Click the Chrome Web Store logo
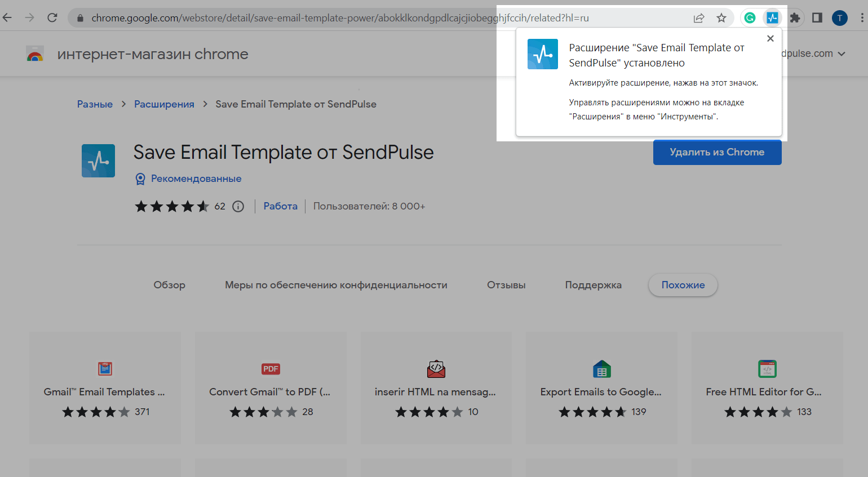The image size is (868, 477). point(35,54)
